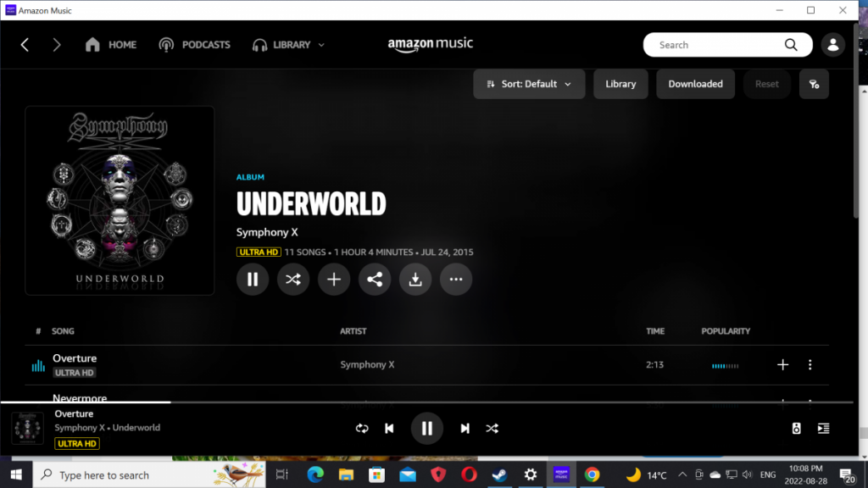Viewport: 868px width, 488px height.
Task: Skip to the next track
Action: tap(465, 429)
